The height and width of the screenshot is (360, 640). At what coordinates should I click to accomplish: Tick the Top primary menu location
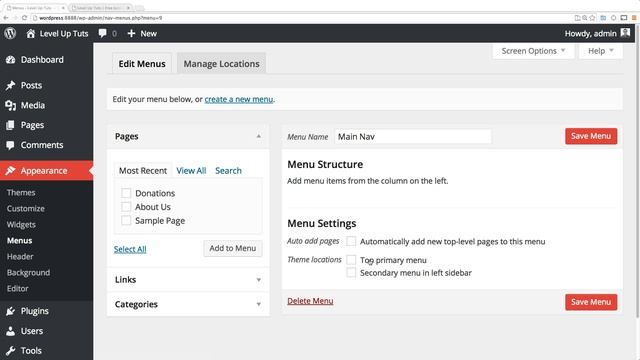[x=351, y=260]
